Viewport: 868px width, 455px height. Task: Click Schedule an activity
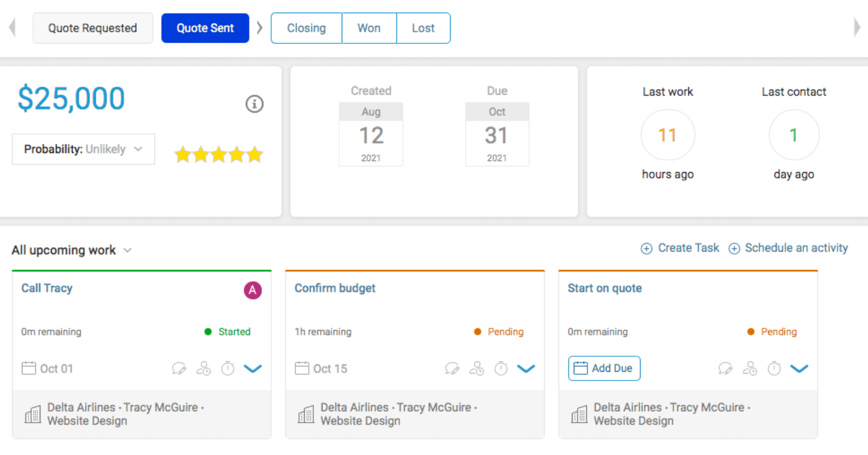point(796,248)
